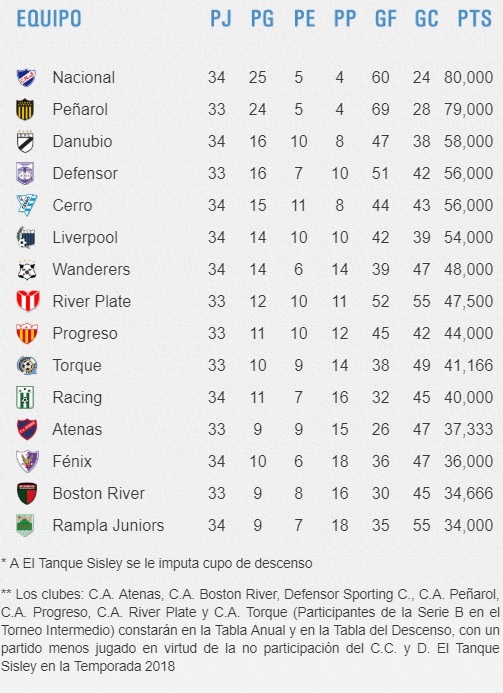
Task: Click the Liverpool club crest
Action: [26, 237]
